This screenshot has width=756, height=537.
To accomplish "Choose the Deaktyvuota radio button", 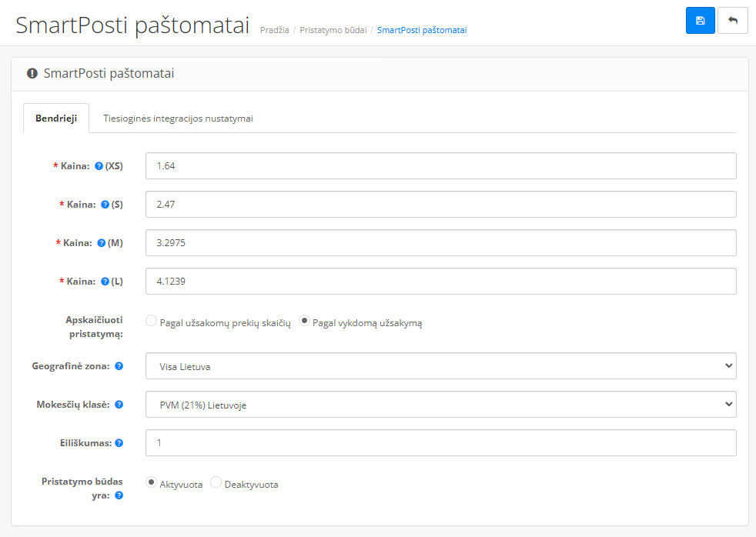I will coord(216,482).
